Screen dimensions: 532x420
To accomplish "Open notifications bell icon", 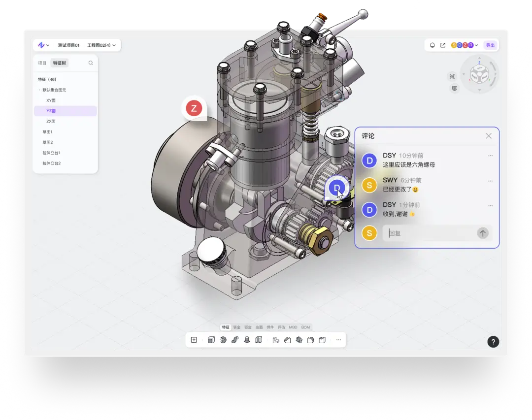I will click(432, 45).
